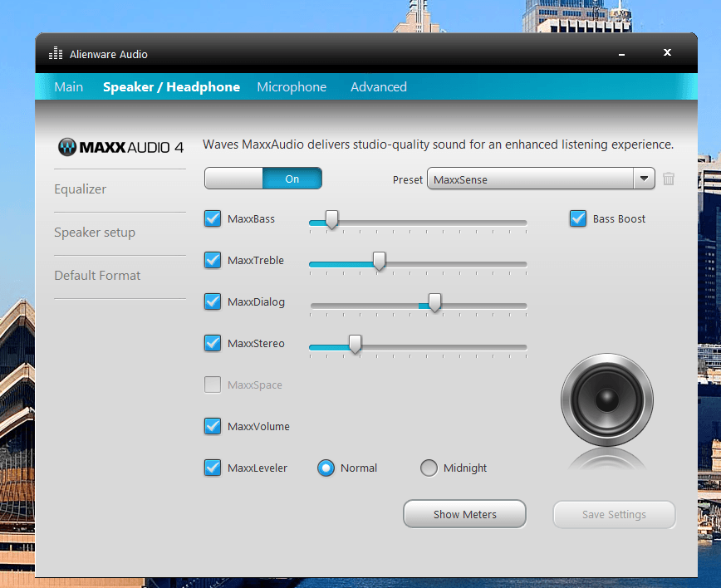This screenshot has height=588, width=721.
Task: Switch to the Microphone tab
Action: click(292, 87)
